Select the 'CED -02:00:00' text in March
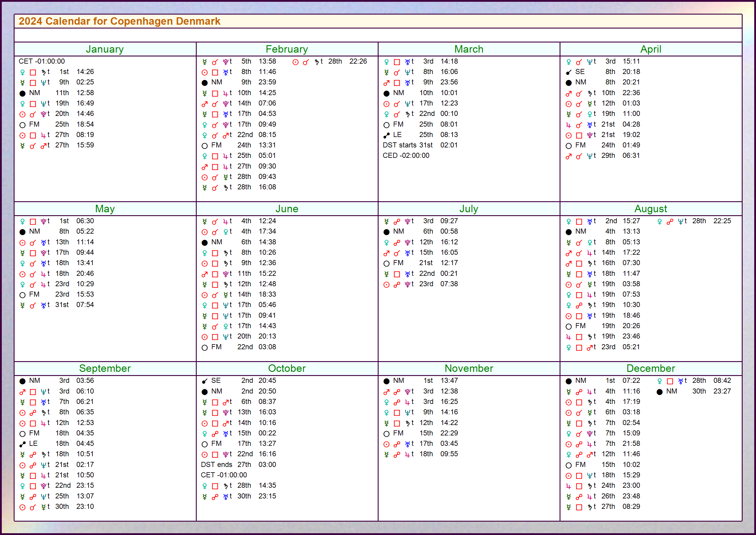 pyautogui.click(x=406, y=156)
